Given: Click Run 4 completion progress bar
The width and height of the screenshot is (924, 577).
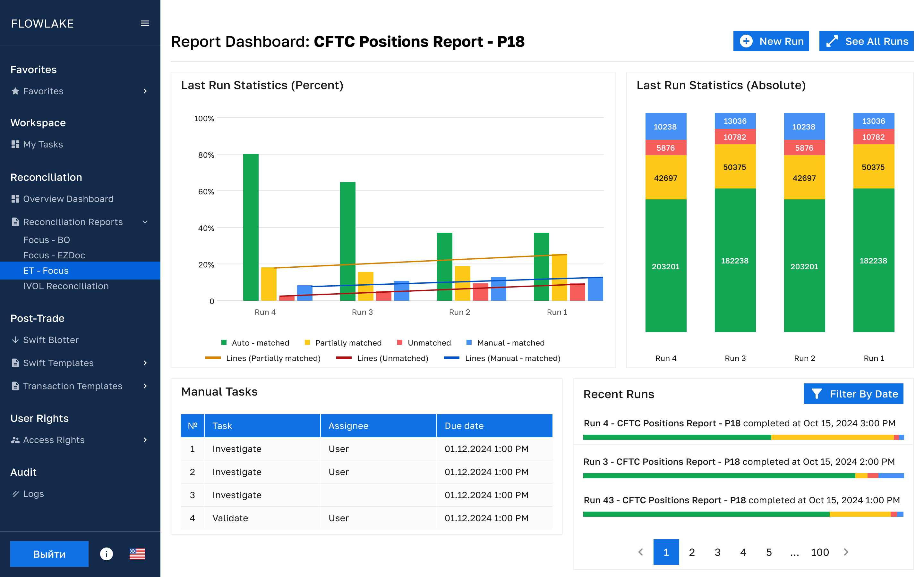Looking at the screenshot, I should click(x=743, y=437).
